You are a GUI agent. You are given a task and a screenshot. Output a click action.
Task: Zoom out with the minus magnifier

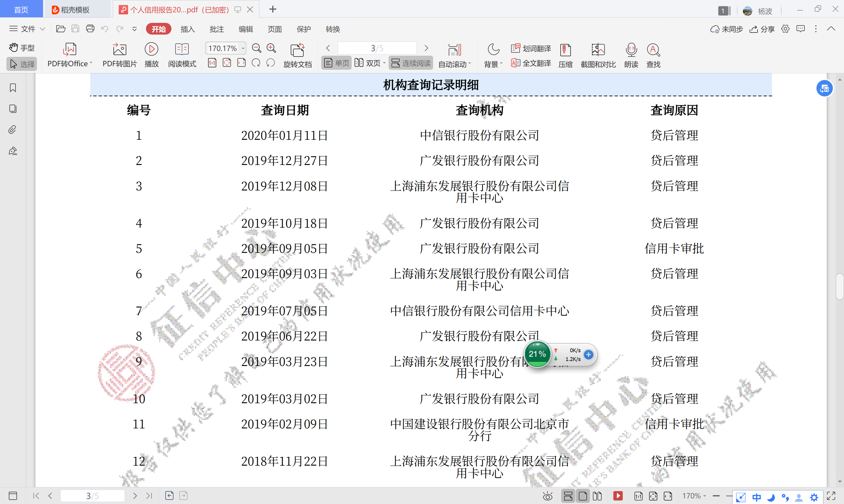[256, 48]
